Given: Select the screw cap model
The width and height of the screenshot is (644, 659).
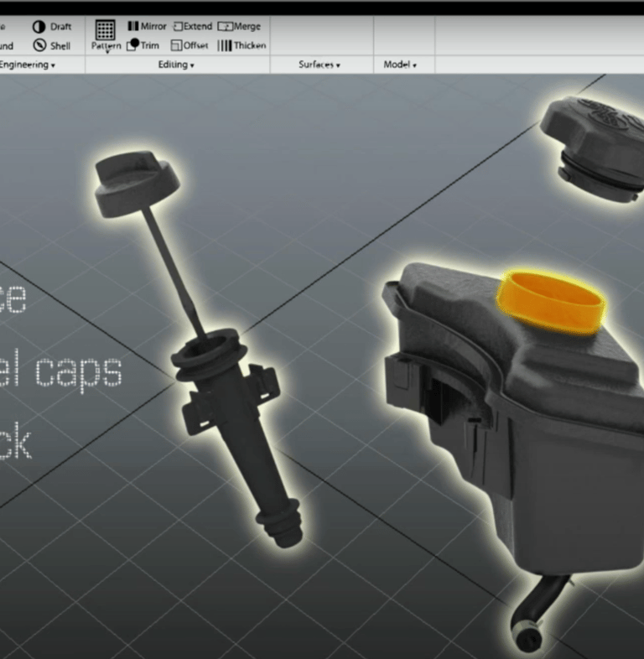Looking at the screenshot, I should 593,149.
